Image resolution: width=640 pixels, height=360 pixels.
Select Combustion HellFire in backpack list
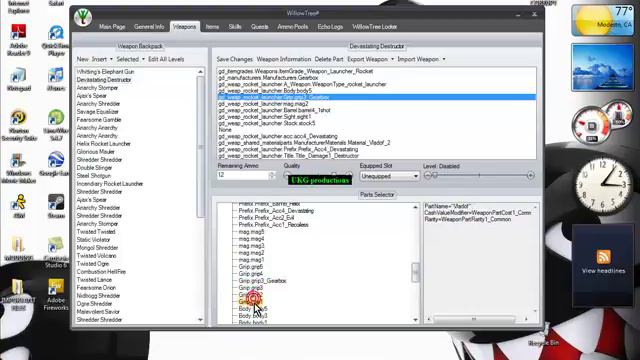pyautogui.click(x=101, y=272)
